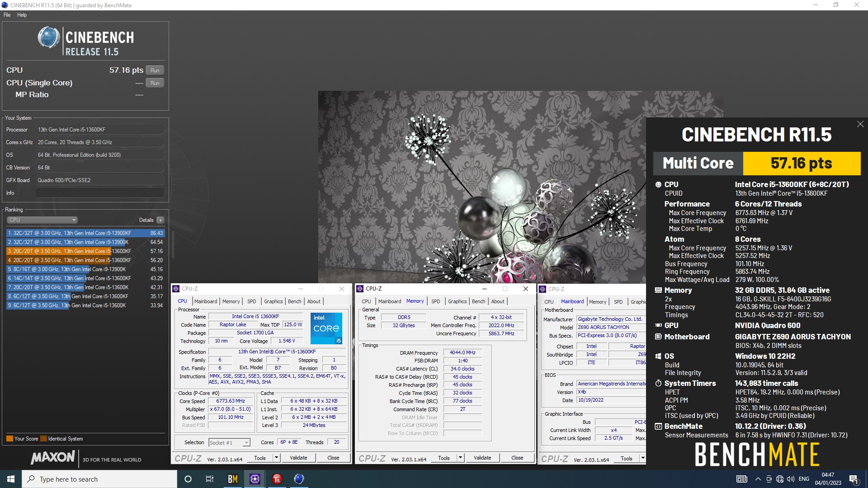Image resolution: width=868 pixels, height=488 pixels.
Task: Open the File menu in Cinebench
Action: (x=7, y=15)
